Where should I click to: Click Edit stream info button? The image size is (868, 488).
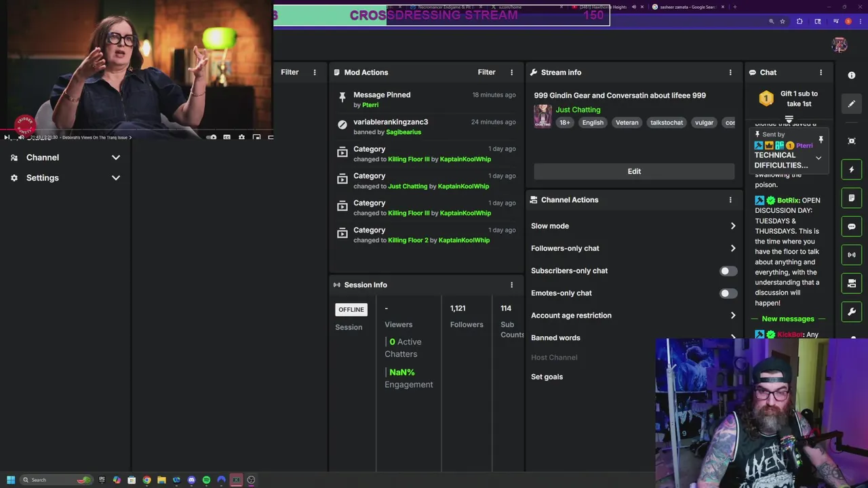click(x=634, y=171)
